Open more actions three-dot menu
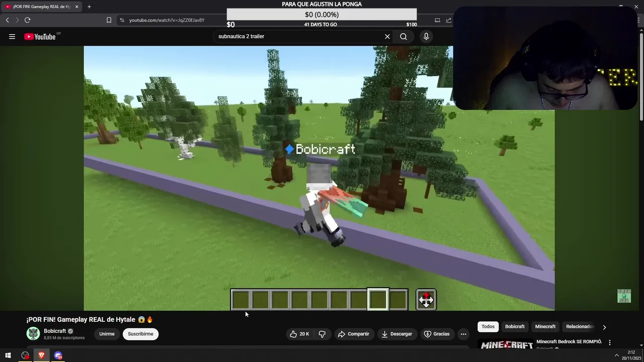644x362 pixels. tap(463, 334)
